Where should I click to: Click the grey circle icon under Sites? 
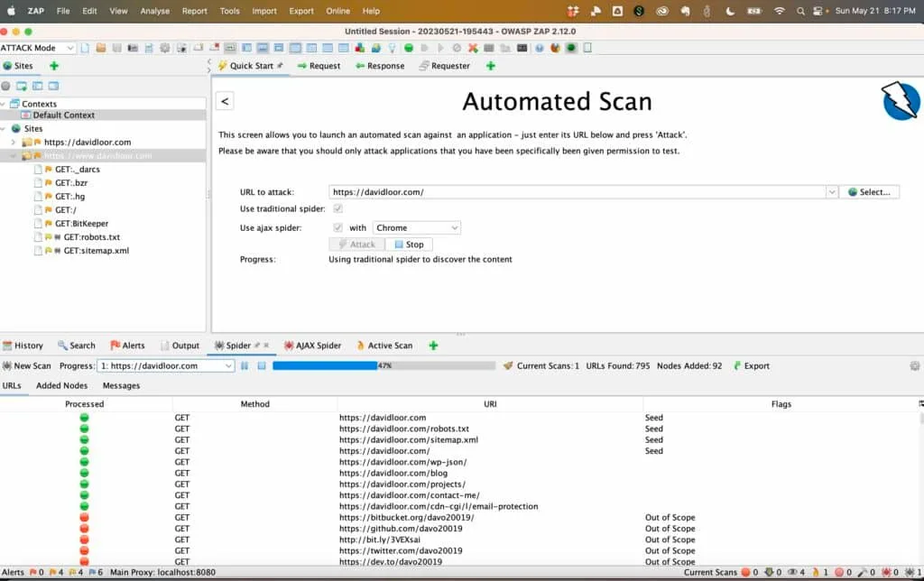(x=6, y=86)
